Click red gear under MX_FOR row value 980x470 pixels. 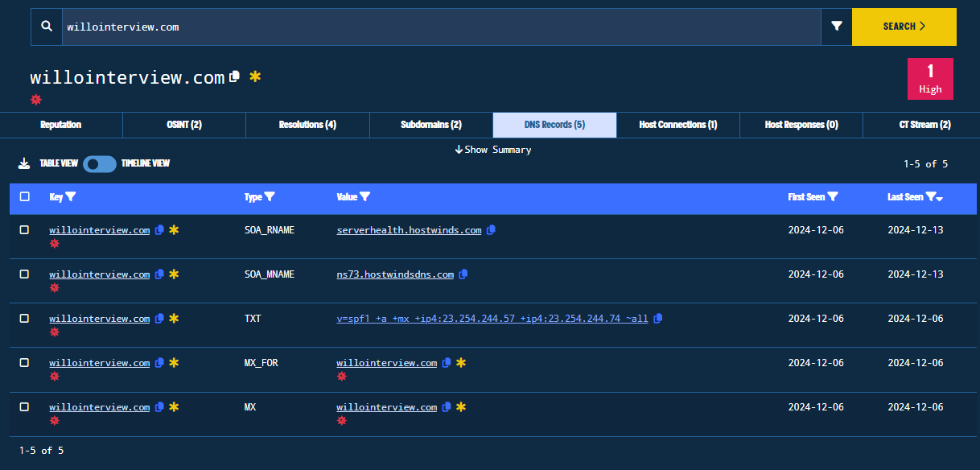pos(341,376)
